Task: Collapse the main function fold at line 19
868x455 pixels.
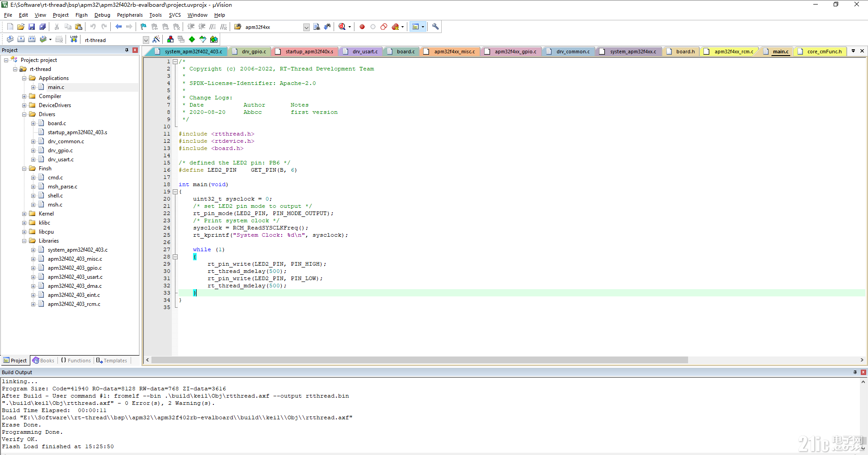Action: pyautogui.click(x=175, y=192)
